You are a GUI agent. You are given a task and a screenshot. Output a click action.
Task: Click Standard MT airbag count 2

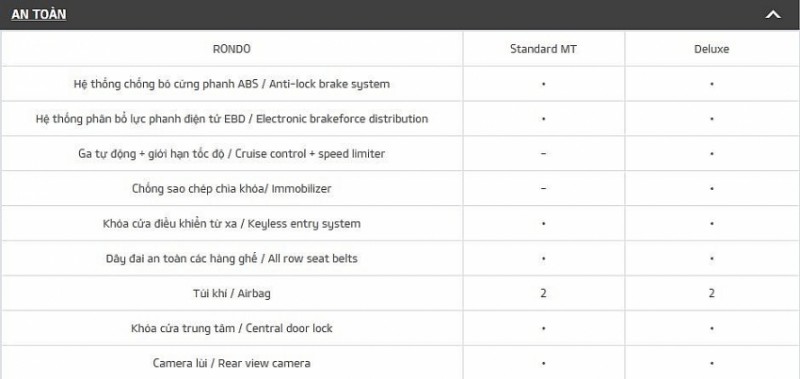tap(543, 293)
